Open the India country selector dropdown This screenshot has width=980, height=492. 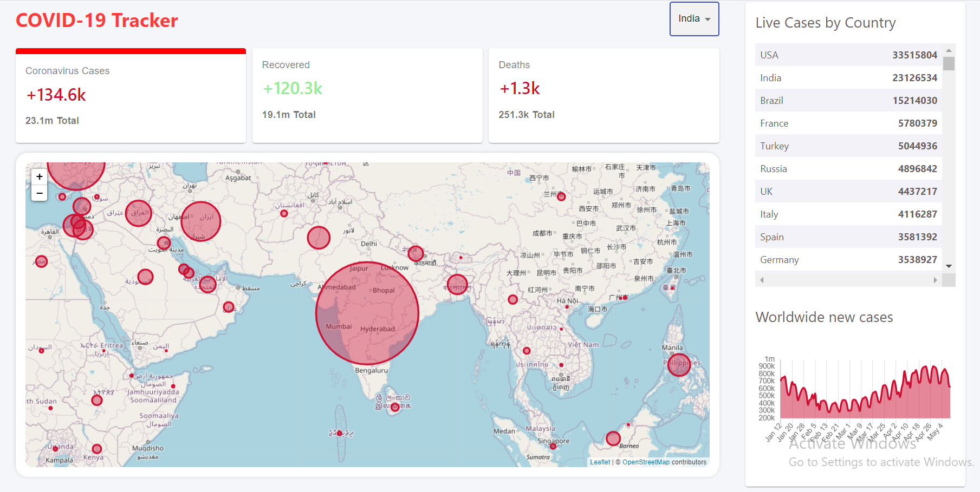(x=694, y=18)
